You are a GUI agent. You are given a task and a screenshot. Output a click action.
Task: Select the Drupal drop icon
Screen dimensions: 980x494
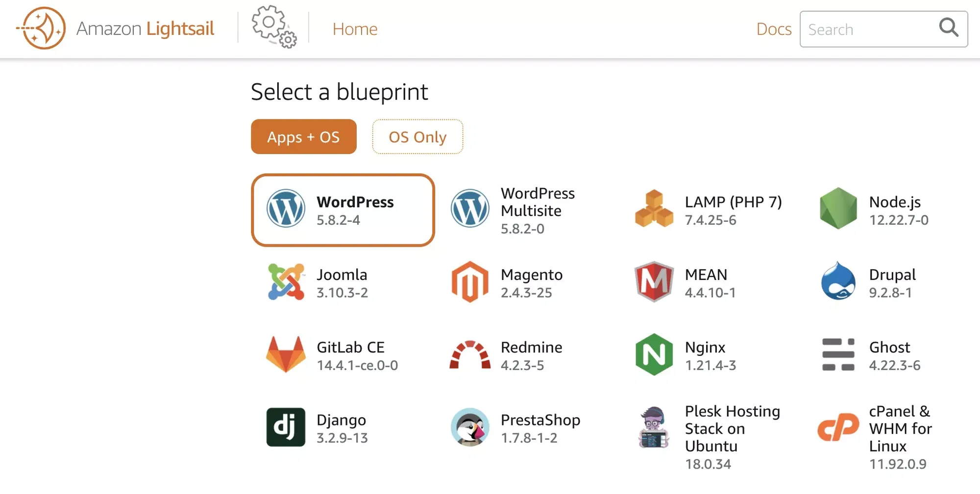838,281
